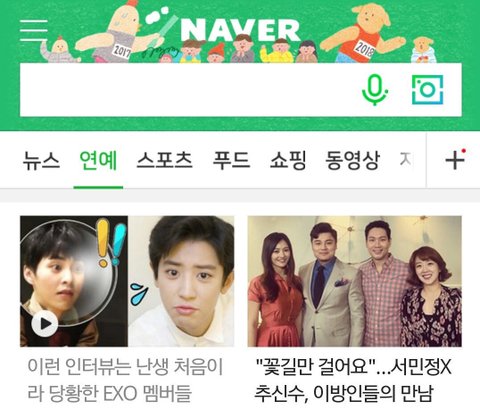
Task: Switch to the 뉴스 tab
Action: pyautogui.click(x=41, y=161)
